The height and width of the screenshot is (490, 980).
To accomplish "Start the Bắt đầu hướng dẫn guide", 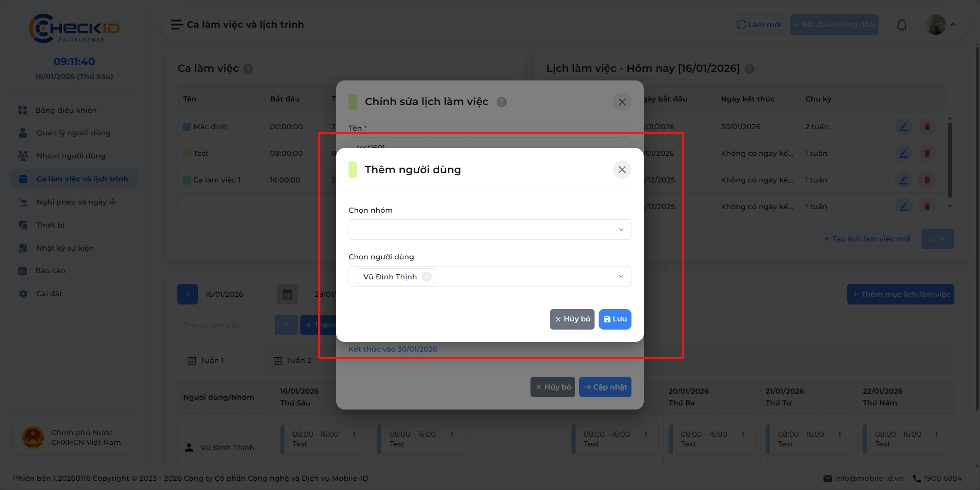I will point(834,25).
